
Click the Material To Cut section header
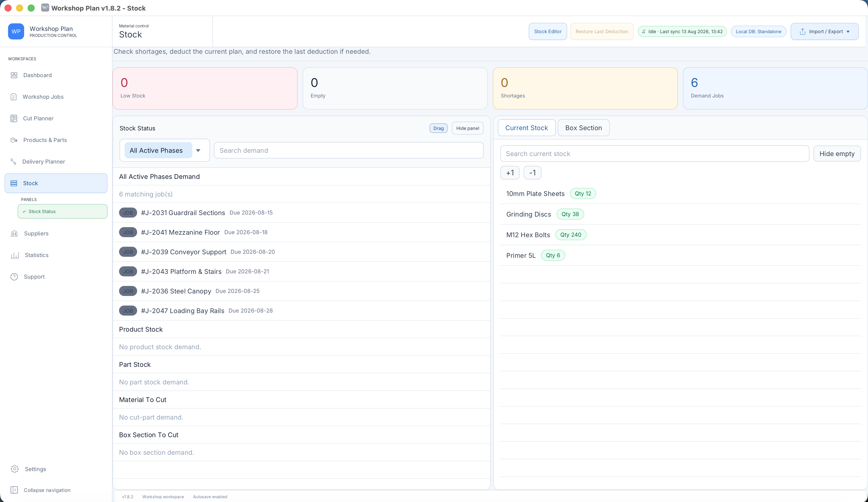pos(143,400)
